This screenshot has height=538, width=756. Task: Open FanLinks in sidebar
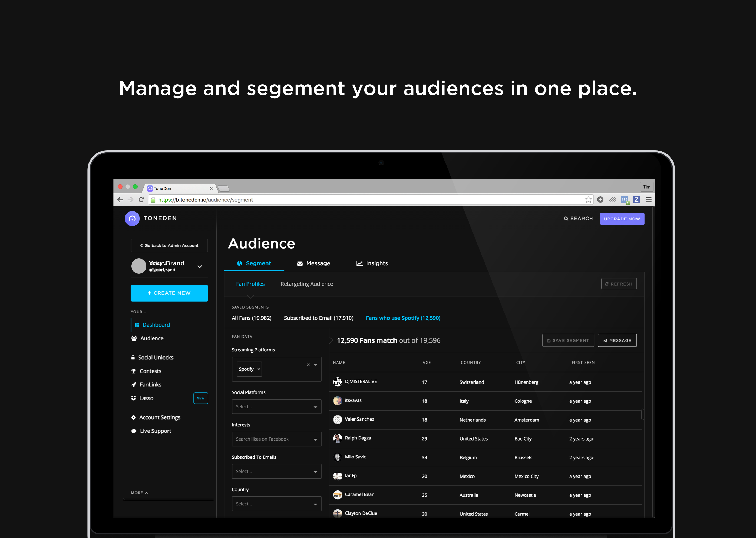[x=150, y=385]
